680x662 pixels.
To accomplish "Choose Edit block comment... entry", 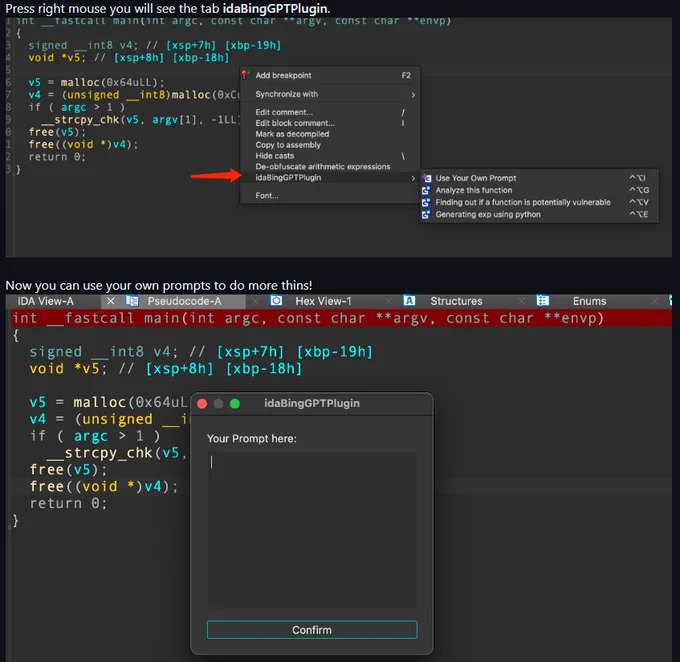I will click(x=330, y=123).
